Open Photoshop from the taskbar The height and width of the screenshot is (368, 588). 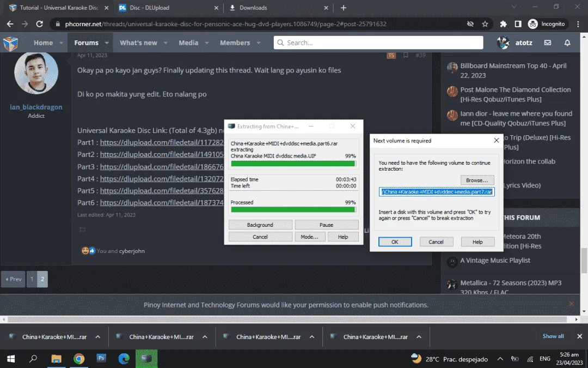coord(101,359)
